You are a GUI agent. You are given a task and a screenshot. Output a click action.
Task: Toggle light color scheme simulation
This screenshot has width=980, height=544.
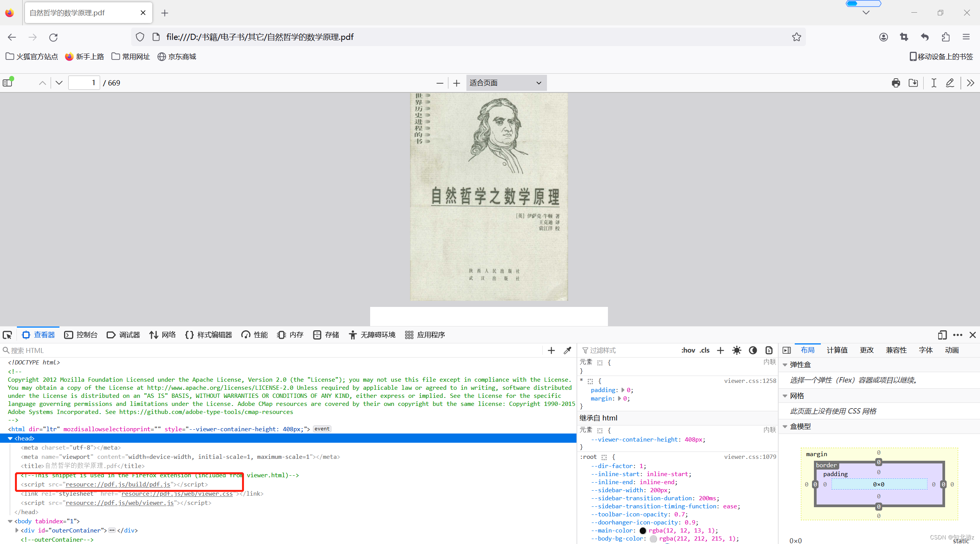click(736, 350)
